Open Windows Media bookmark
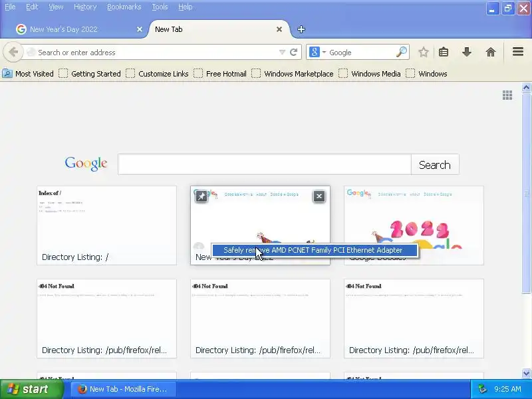532x399 pixels. coord(370,74)
